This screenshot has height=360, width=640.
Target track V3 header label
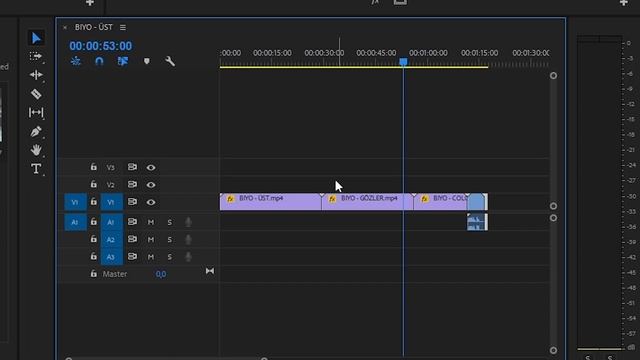tap(111, 167)
